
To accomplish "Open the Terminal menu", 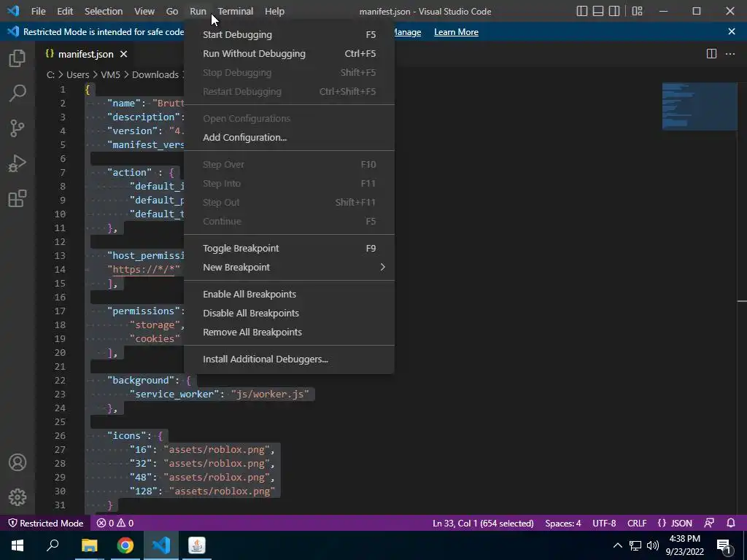I will 236,11.
